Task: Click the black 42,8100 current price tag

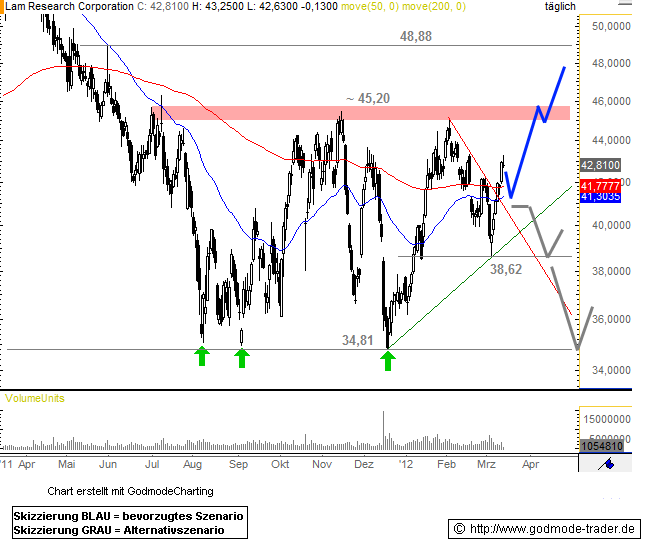Action: click(x=600, y=165)
